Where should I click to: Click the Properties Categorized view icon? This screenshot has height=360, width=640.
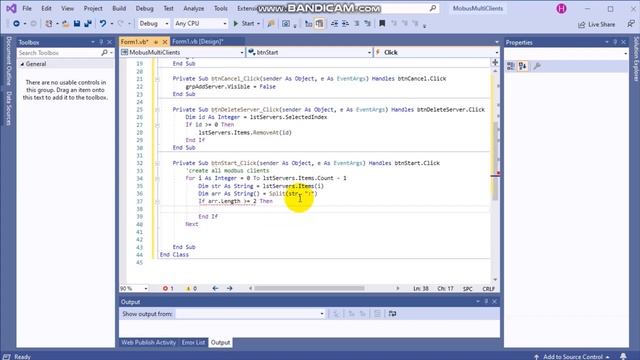511,66
